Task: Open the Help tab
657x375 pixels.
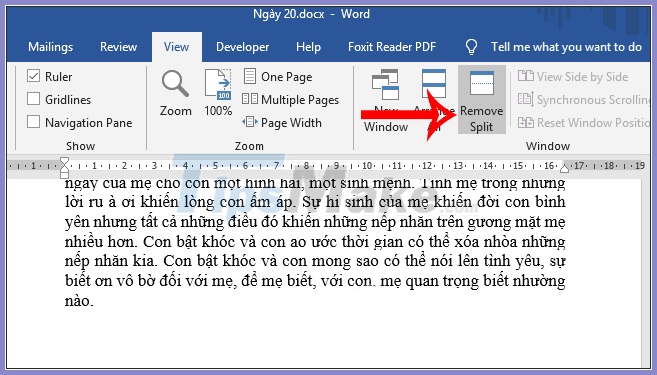Action: pyautogui.click(x=308, y=47)
